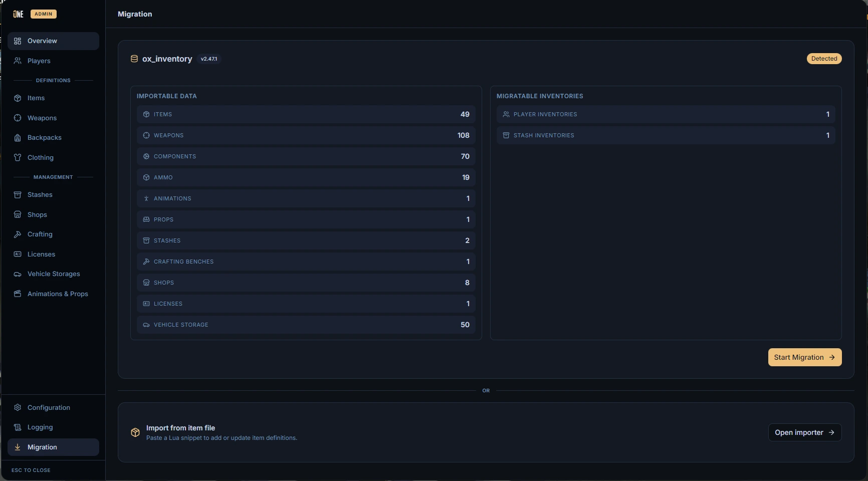Open the Items definitions page
This screenshot has width=868, height=481.
point(53,98)
